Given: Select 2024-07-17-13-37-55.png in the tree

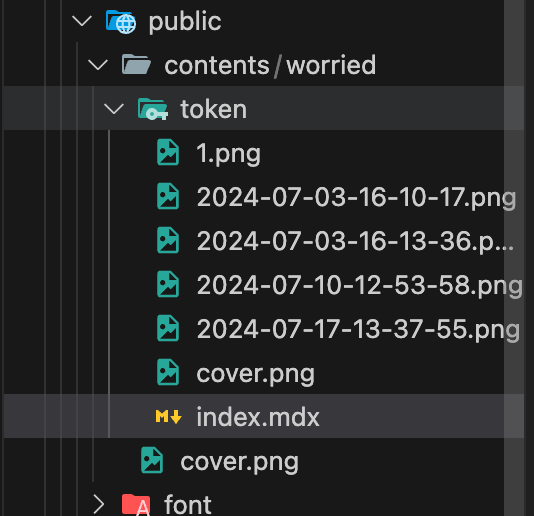Looking at the screenshot, I should tap(358, 329).
